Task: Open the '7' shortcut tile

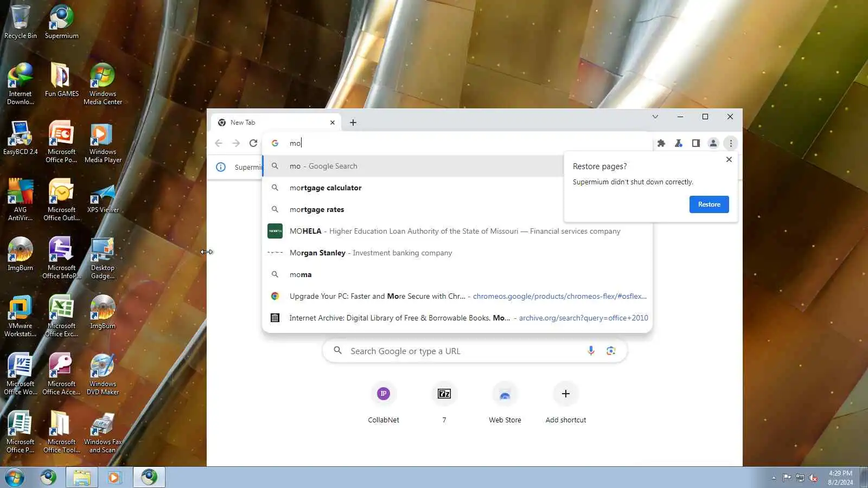Action: 444,403
